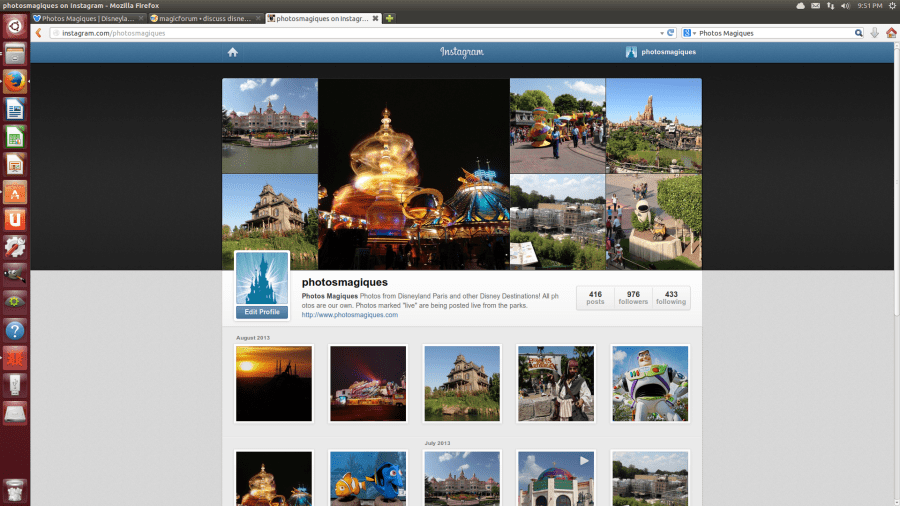Open the system power gear menu
Viewport: 900px width, 506px height.
(x=893, y=6)
